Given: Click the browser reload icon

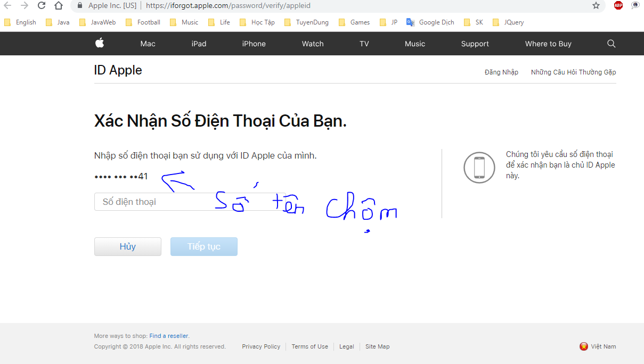Looking at the screenshot, I should 42,6.
